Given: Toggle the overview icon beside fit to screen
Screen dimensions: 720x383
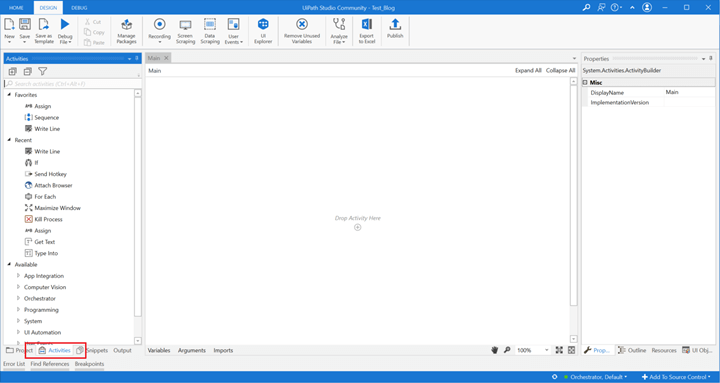Looking at the screenshot, I should [x=571, y=350].
